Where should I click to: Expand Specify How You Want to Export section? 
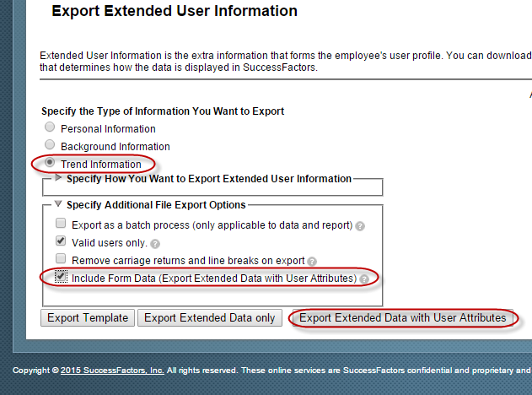click(x=58, y=177)
